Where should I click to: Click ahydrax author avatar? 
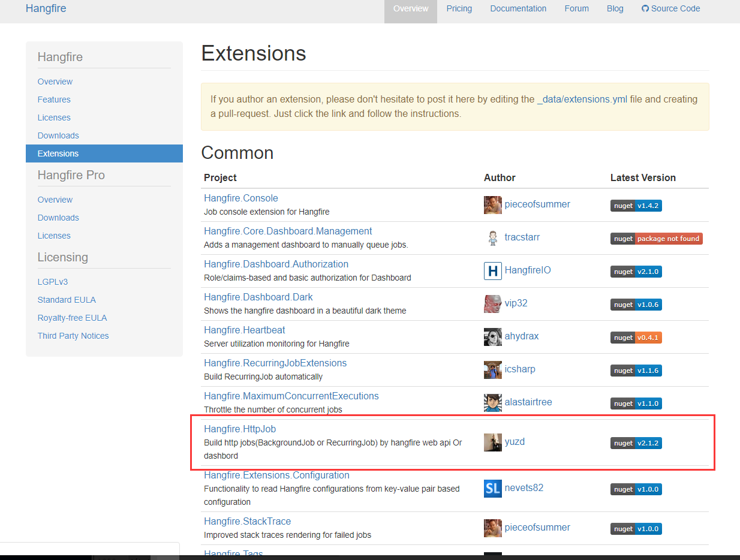[x=492, y=336]
